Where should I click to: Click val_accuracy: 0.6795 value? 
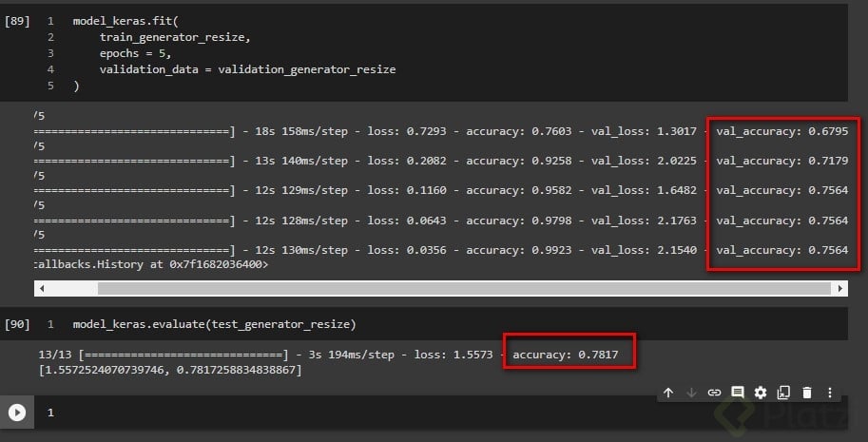781,132
